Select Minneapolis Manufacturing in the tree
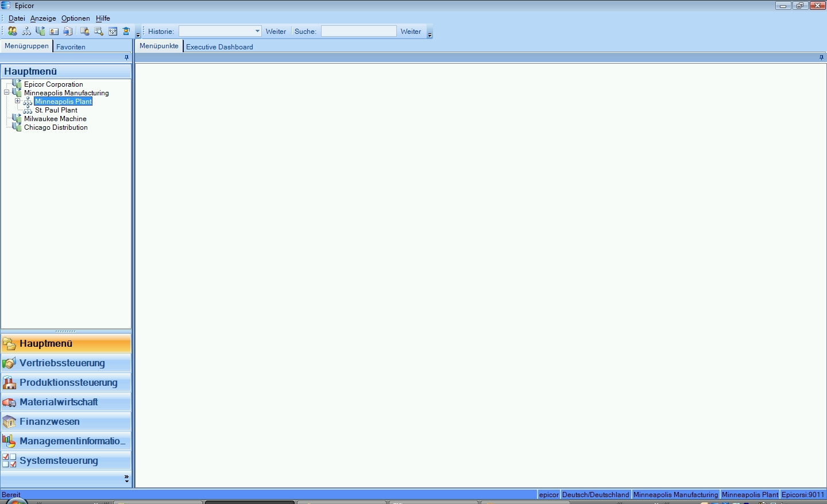 (67, 93)
